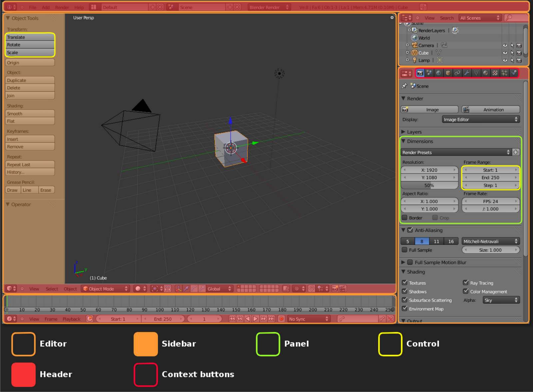Open the World properties globe button
Screen dimensions: 533x392
439,73
